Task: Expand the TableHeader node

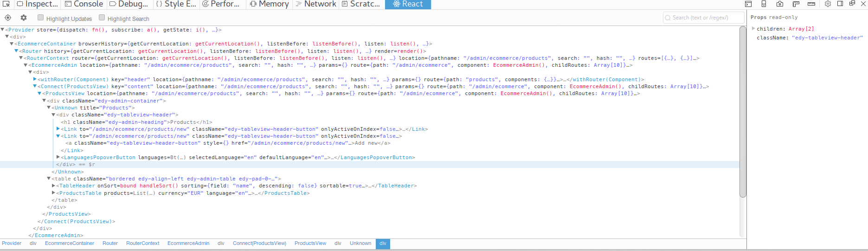Action: 53,186
